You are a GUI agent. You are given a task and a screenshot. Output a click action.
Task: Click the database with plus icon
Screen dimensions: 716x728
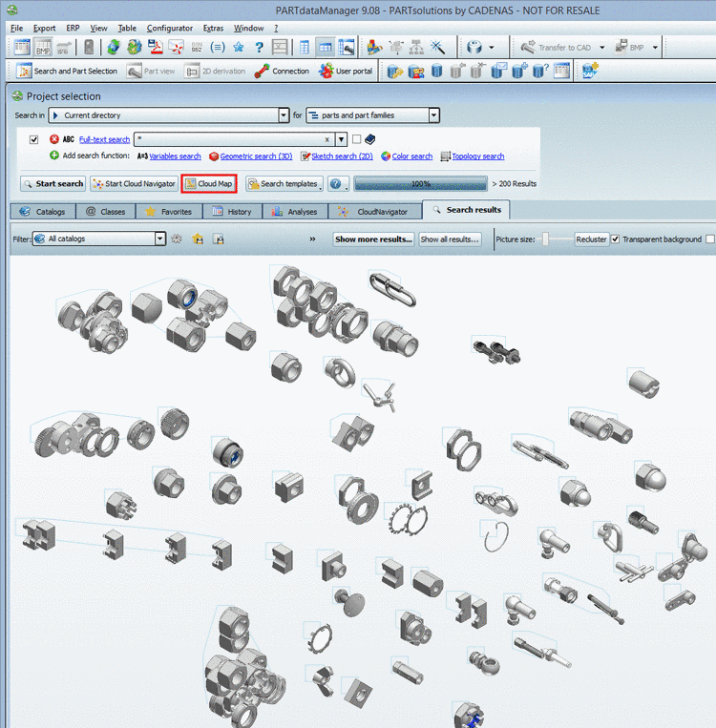coord(519,71)
